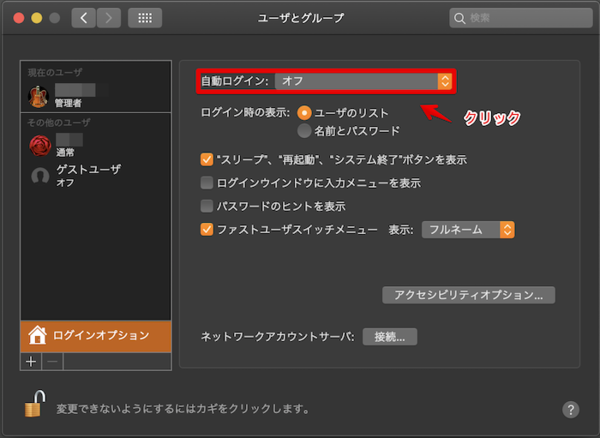600x438 pixels.
Task: Click the red close window button
Action: click(19, 18)
